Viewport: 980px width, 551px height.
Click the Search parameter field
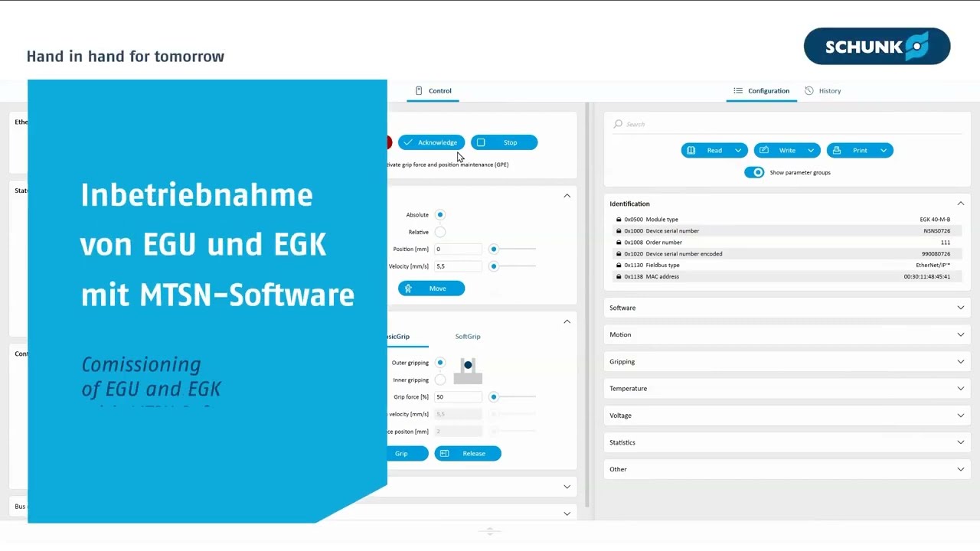coord(787,124)
